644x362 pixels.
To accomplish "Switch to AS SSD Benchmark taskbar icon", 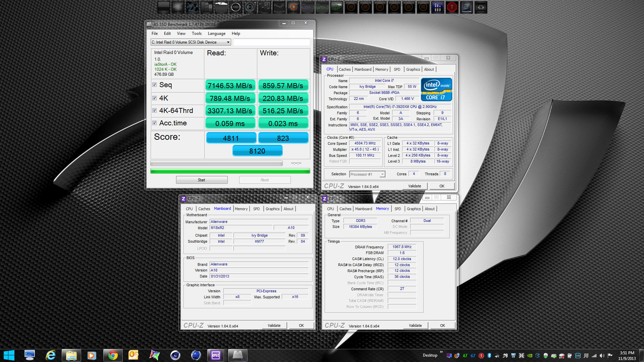I will tap(237, 355).
